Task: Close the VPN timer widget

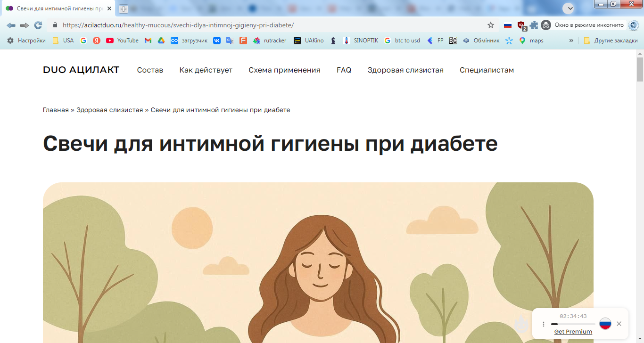Action: (619, 324)
